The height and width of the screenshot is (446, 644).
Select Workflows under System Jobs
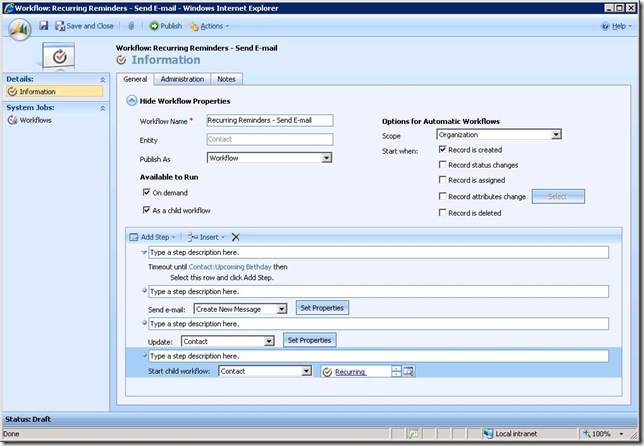[35, 120]
